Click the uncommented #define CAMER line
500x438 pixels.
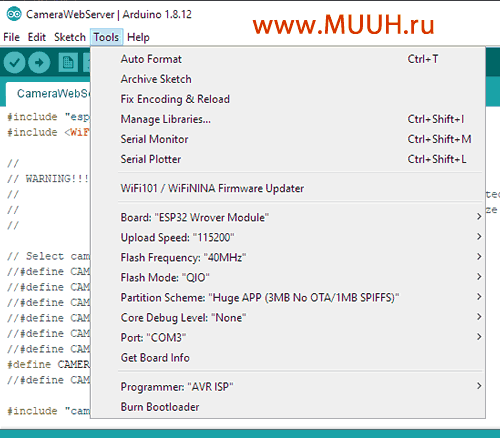point(48,364)
